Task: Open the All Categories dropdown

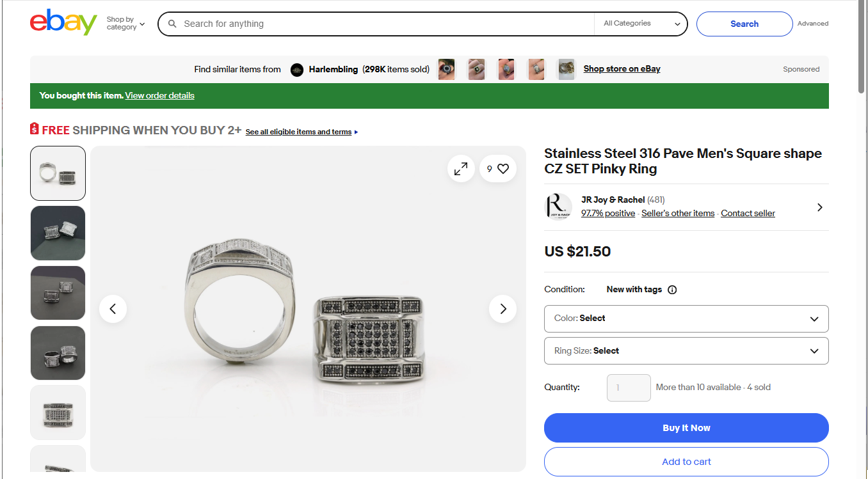Action: coord(641,24)
